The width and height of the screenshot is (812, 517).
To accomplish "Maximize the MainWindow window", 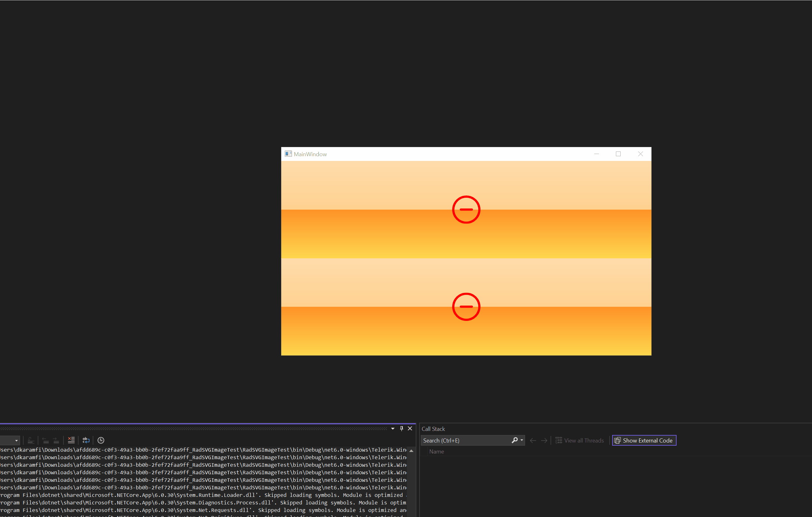I will pyautogui.click(x=618, y=154).
